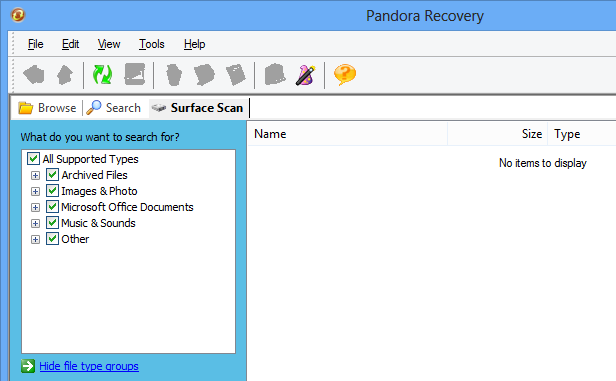Image resolution: width=616 pixels, height=381 pixels.
Task: Open the Tools menu
Action: point(152,44)
